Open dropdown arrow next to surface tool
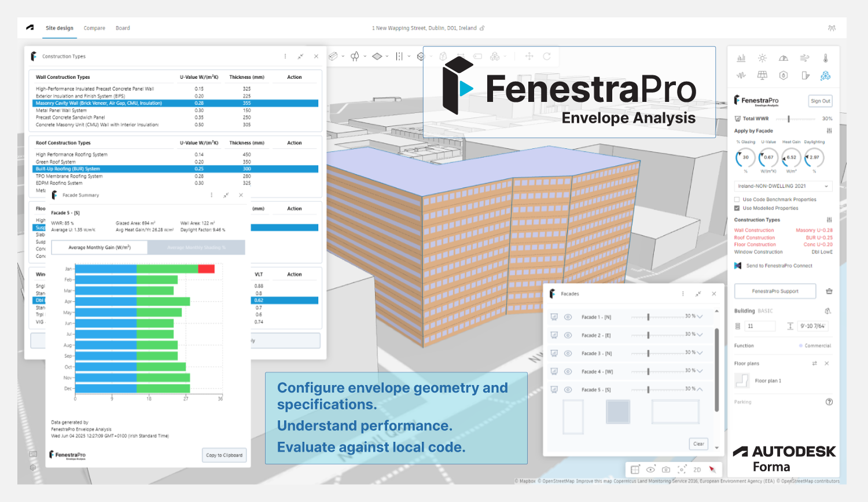The image size is (868, 502). [x=387, y=57]
